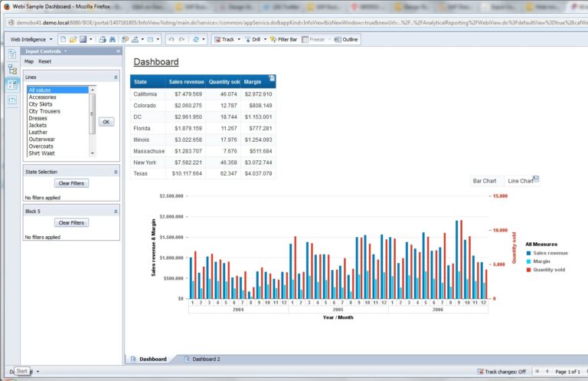This screenshot has height=381, width=588.
Task: Click the Redo arrow icon
Action: point(182,39)
